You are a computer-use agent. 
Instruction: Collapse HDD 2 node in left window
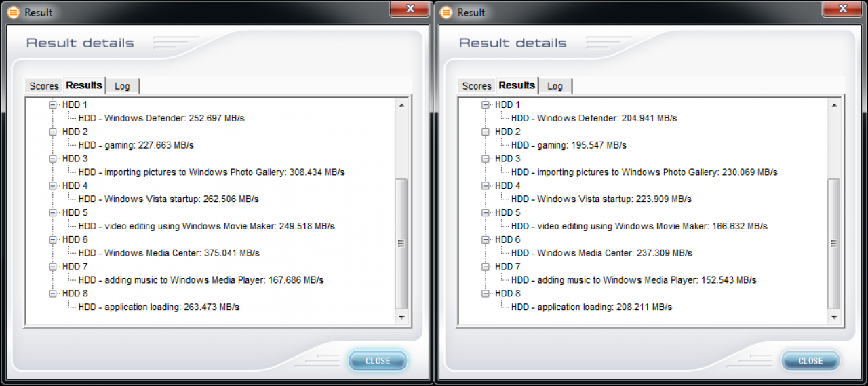click(53, 132)
